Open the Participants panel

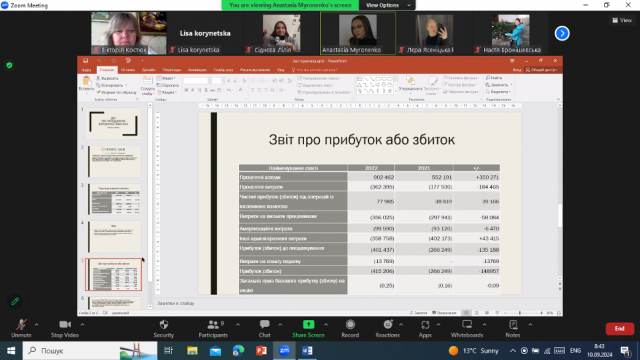213,329
